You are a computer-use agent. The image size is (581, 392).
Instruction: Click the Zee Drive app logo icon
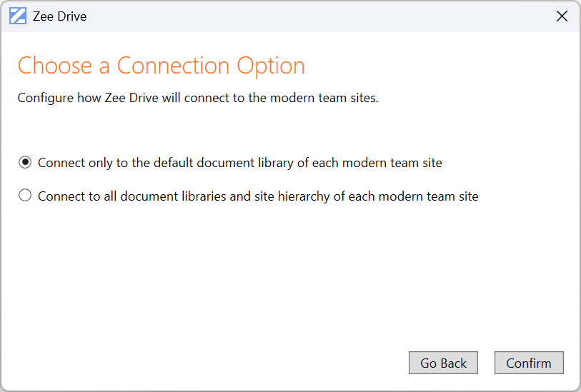[x=18, y=16]
